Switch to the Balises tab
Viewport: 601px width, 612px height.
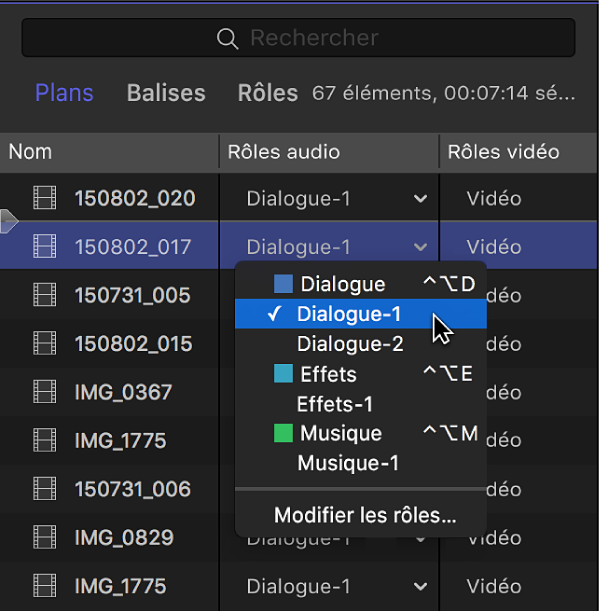pyautogui.click(x=166, y=93)
